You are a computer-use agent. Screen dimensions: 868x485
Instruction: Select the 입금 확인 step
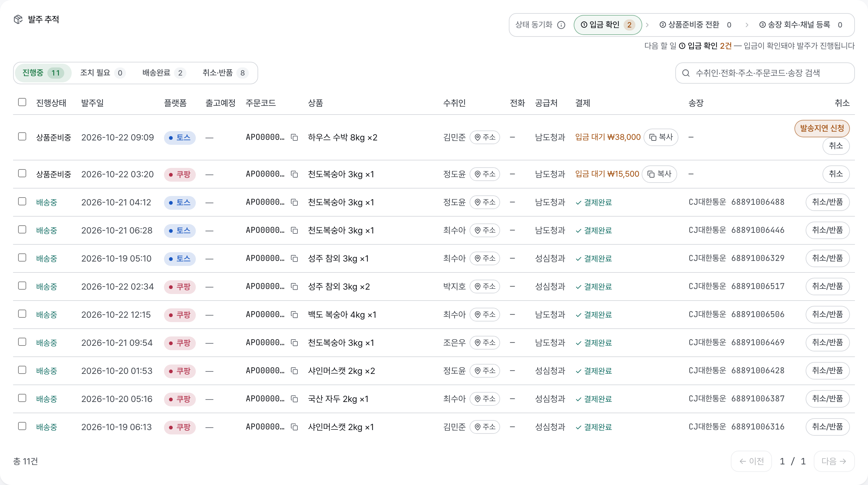[608, 25]
